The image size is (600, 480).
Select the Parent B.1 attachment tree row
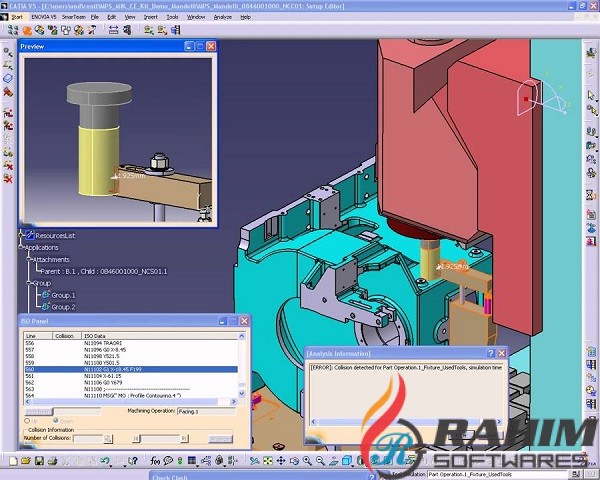[x=104, y=271]
